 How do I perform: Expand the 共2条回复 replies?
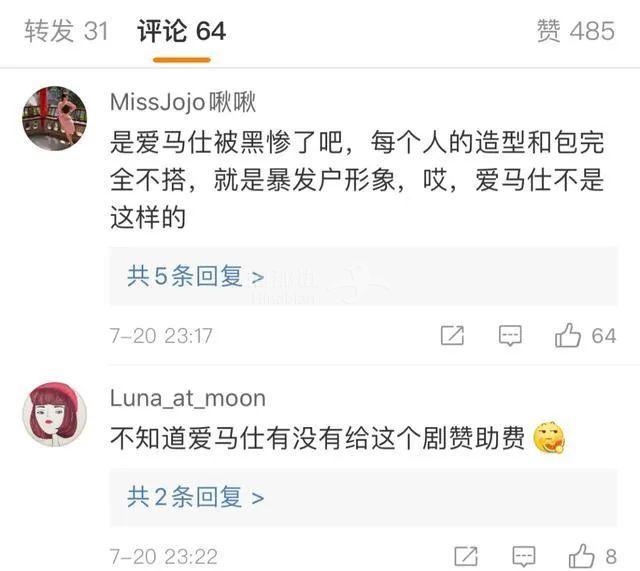195,496
